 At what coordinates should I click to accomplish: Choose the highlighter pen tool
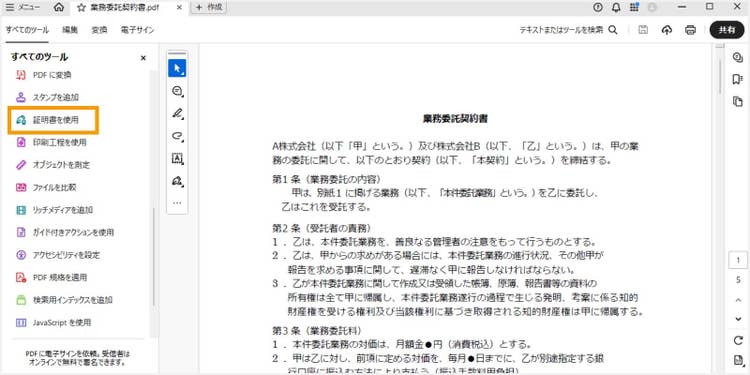point(177,113)
